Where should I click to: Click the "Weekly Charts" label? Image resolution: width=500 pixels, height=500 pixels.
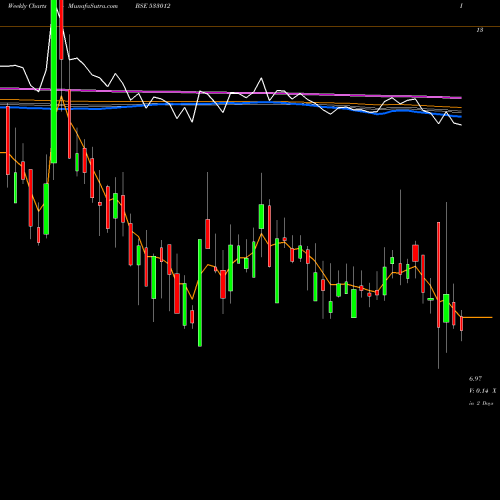[x=27, y=6]
